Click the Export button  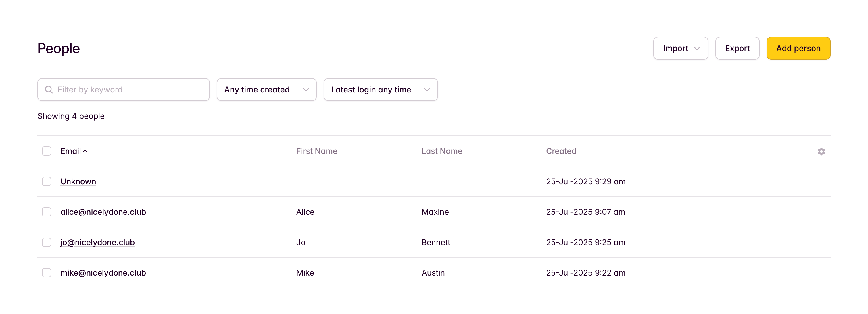click(x=737, y=49)
